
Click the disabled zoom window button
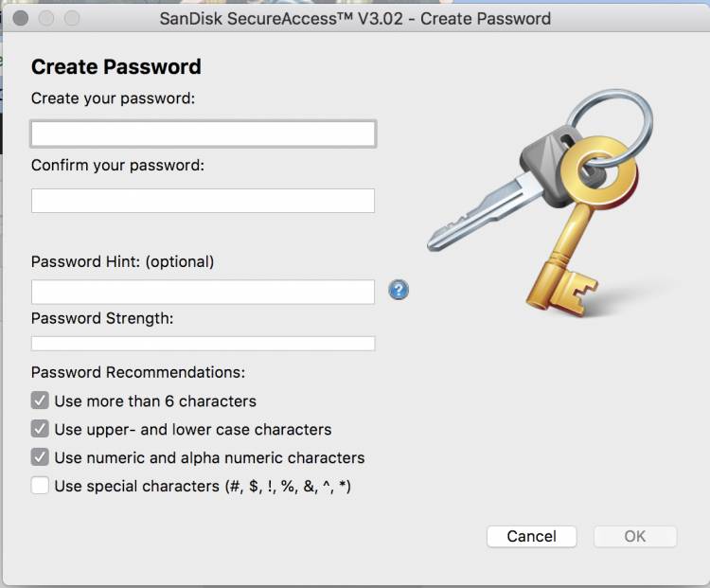72,19
